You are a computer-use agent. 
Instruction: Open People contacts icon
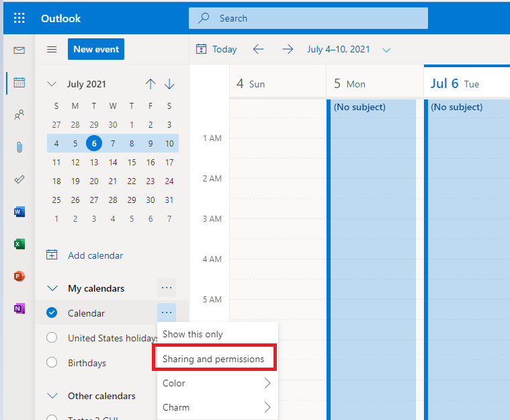tap(19, 114)
